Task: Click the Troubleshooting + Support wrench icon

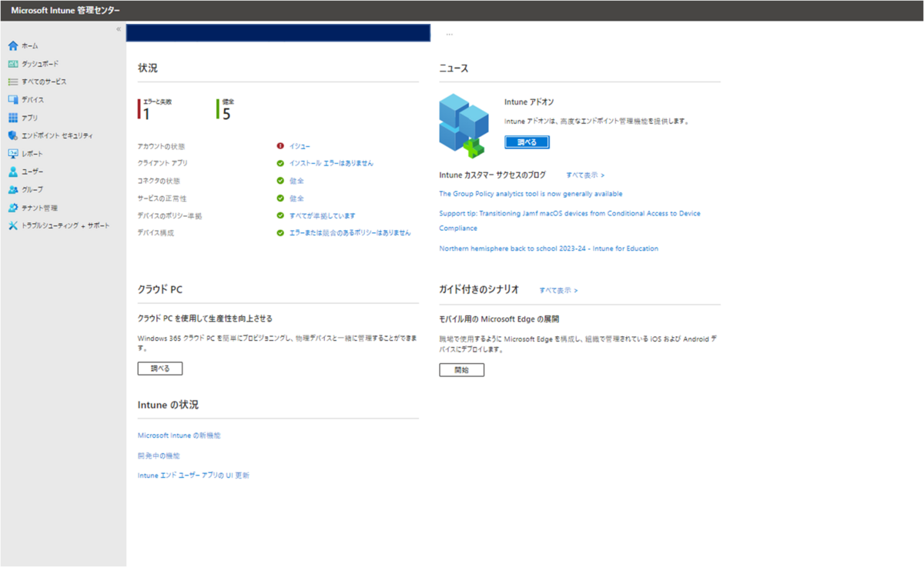Action: pos(12,225)
